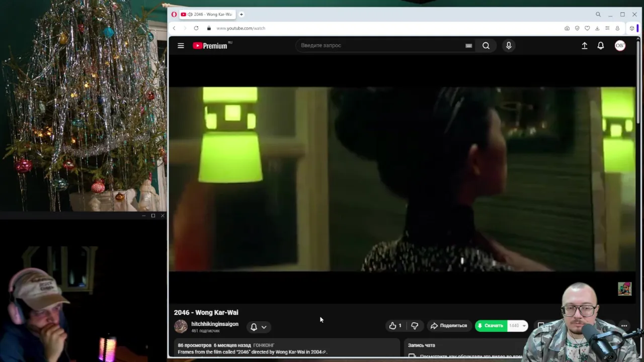Open the Opera menu logo

[x=174, y=15]
